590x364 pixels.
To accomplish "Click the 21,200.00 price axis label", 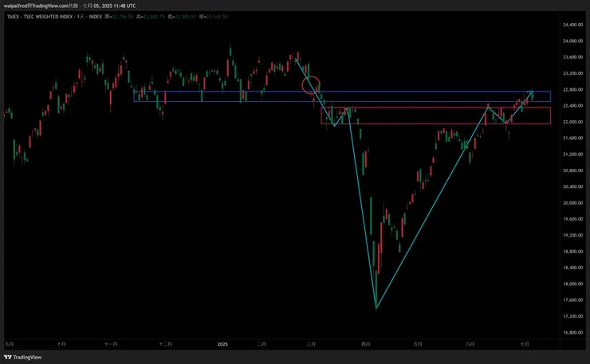I will (x=572, y=155).
